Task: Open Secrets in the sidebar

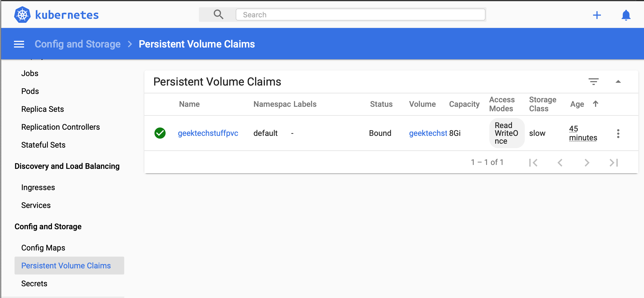Action: point(34,283)
